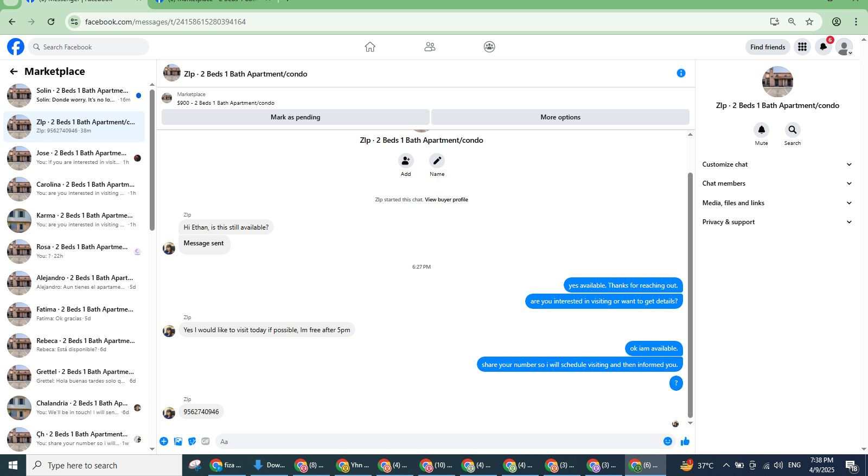Reload the browser page
This screenshot has width=868, height=476.
51,22
